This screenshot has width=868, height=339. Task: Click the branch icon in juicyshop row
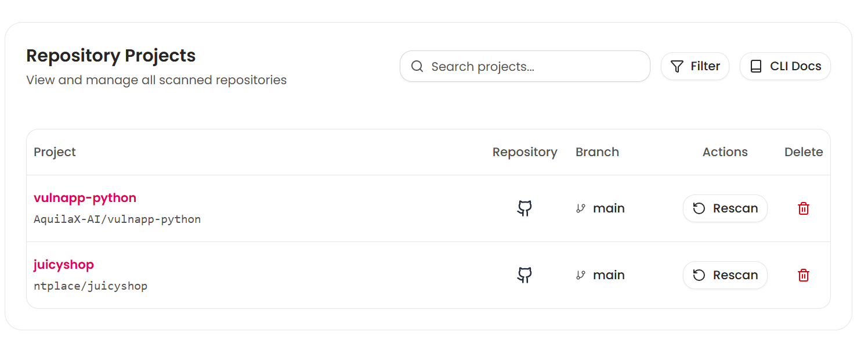pos(580,275)
